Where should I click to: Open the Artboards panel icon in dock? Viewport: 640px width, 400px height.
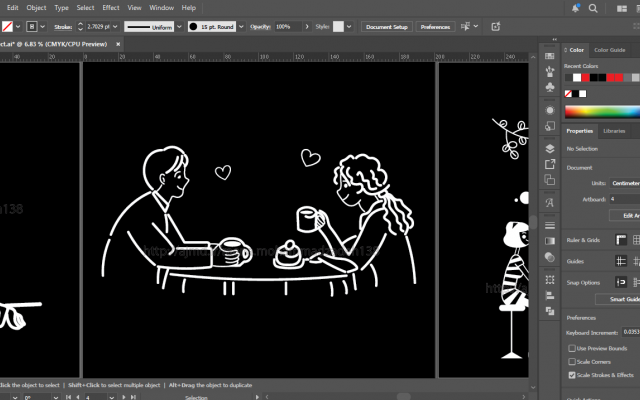click(550, 180)
